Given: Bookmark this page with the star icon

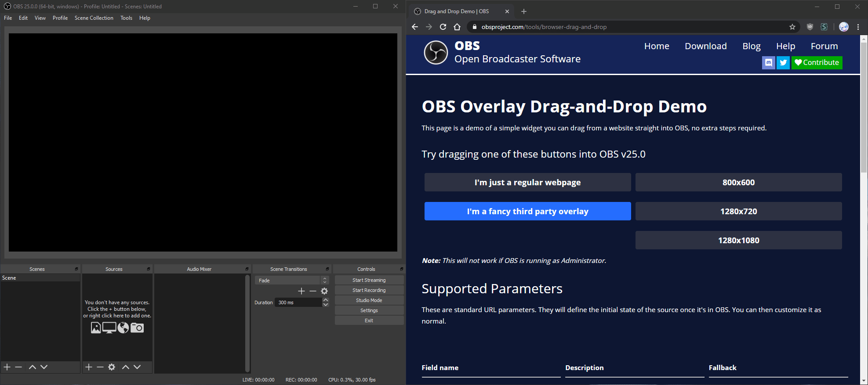Looking at the screenshot, I should click(x=792, y=27).
